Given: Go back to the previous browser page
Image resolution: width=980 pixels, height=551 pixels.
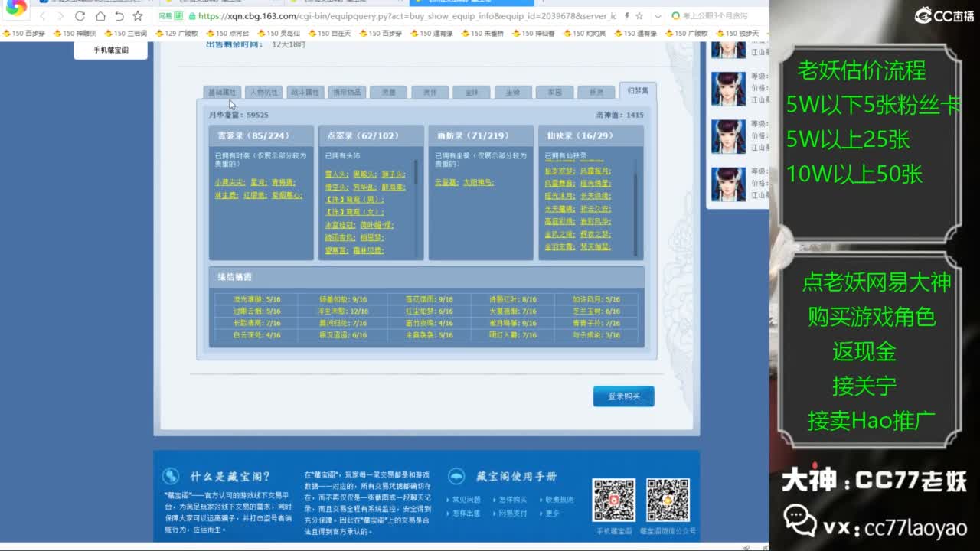Looking at the screenshot, I should (x=43, y=16).
